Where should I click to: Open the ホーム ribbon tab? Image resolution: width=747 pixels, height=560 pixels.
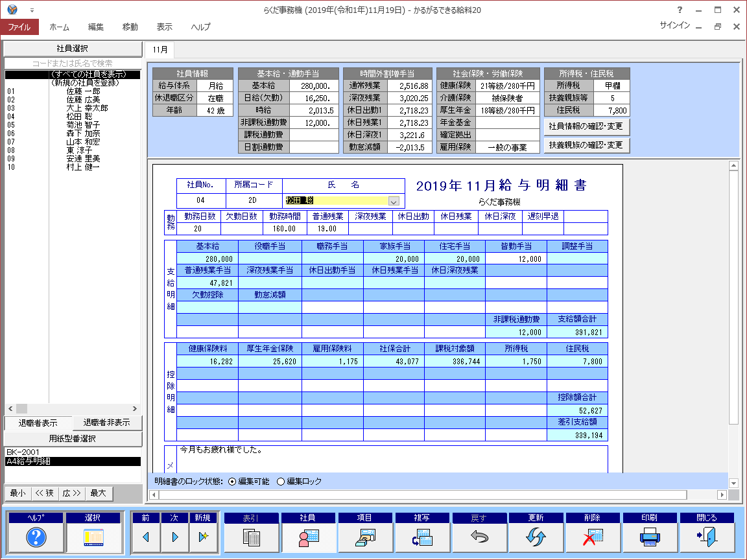coord(60,27)
